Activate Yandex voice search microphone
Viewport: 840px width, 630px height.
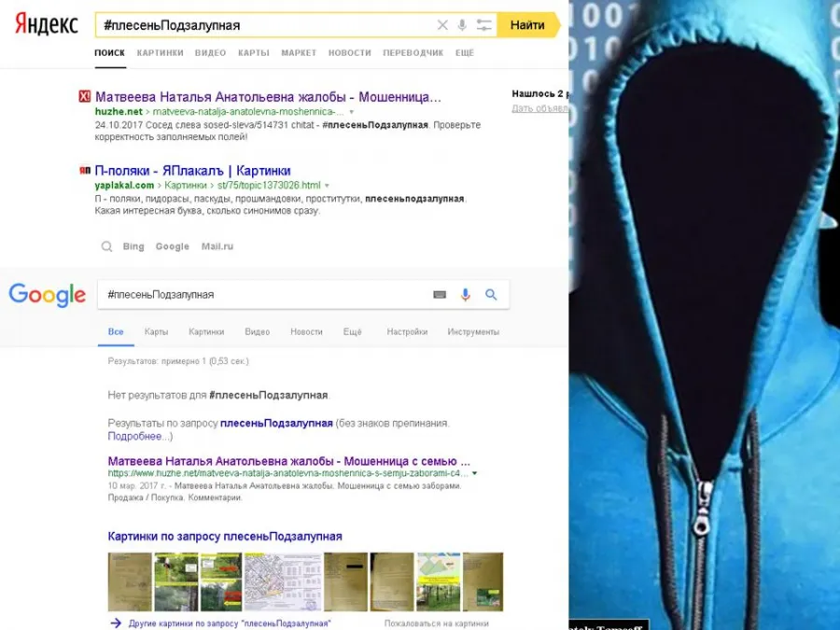[x=462, y=25]
